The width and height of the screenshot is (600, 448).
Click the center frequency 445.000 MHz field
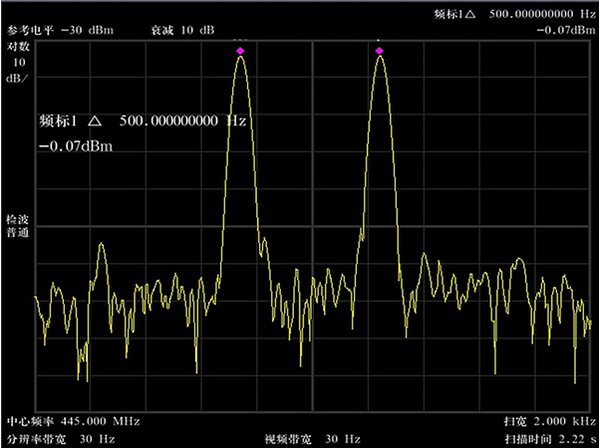point(72,422)
